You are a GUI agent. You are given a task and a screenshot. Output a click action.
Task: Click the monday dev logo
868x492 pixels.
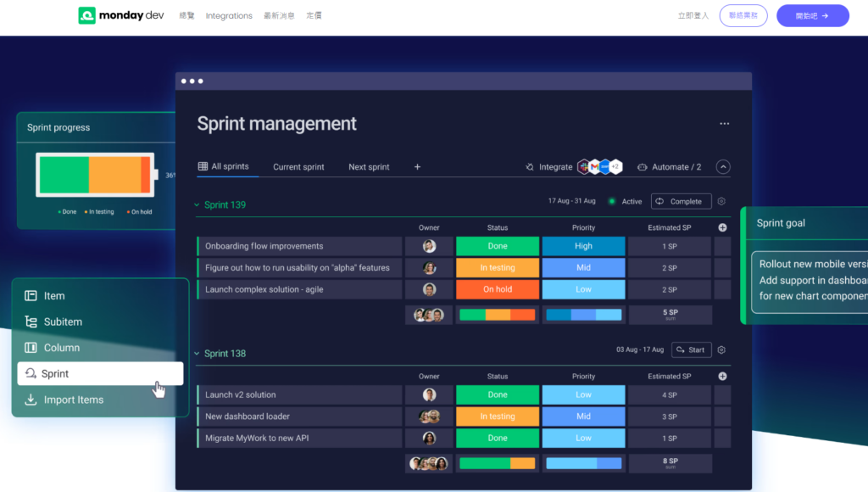pos(120,15)
